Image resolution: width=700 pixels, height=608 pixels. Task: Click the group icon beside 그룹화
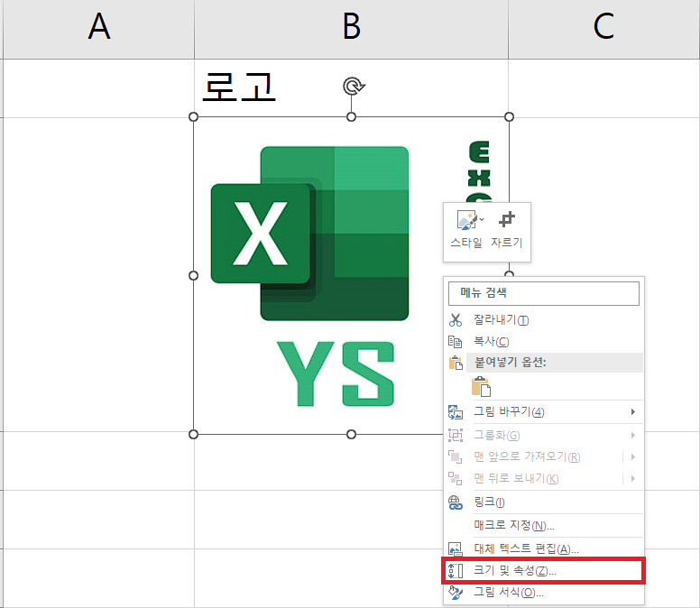pos(456,435)
